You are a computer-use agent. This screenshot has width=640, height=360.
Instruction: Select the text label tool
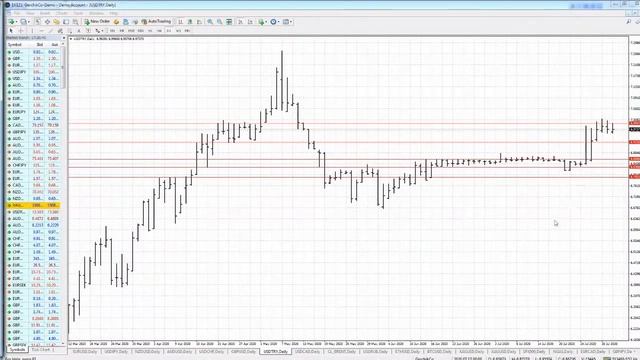tap(88, 31)
